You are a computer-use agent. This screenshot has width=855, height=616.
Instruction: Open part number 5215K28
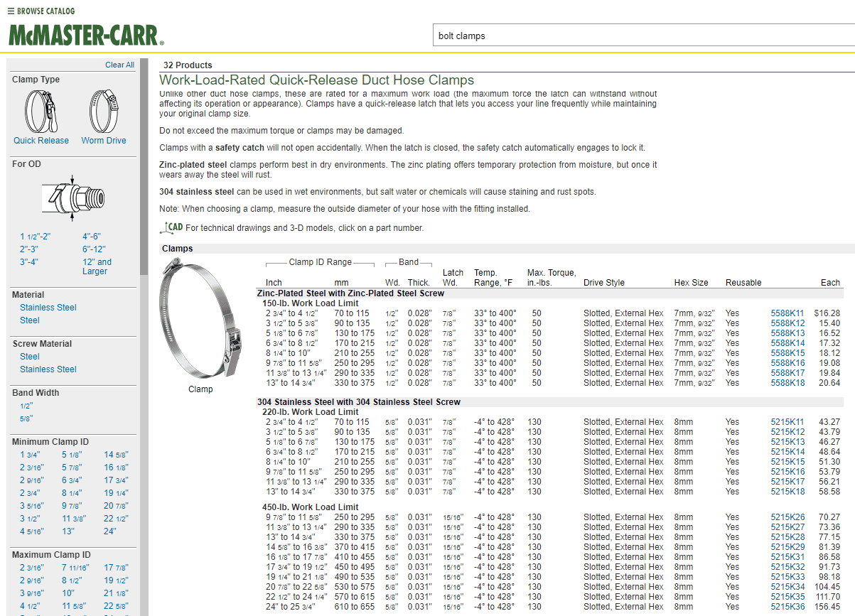point(787,537)
